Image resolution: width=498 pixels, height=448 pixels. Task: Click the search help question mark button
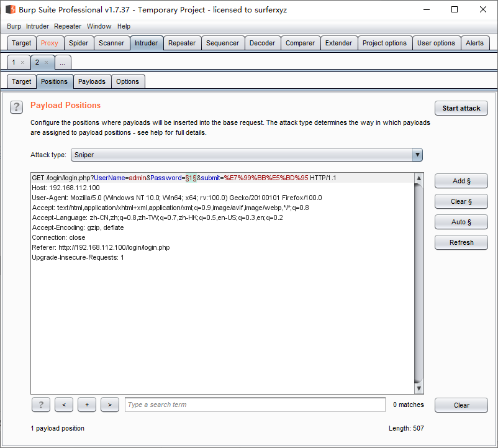(40, 405)
